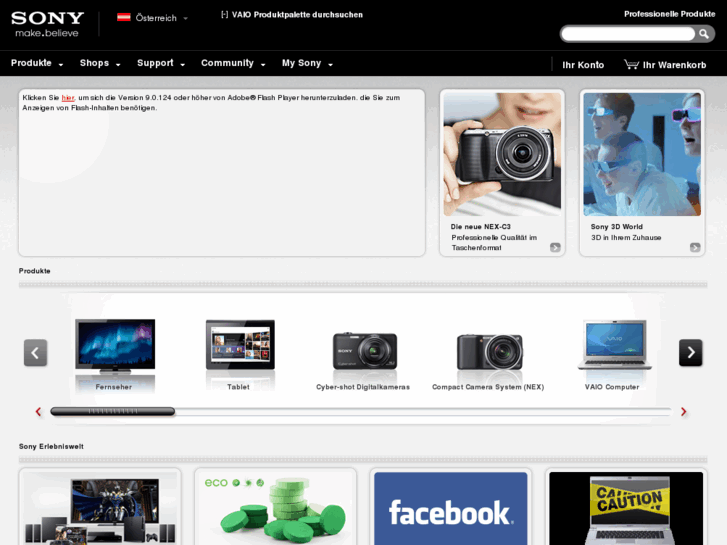Click the Sony make.believe logo

pos(47,24)
